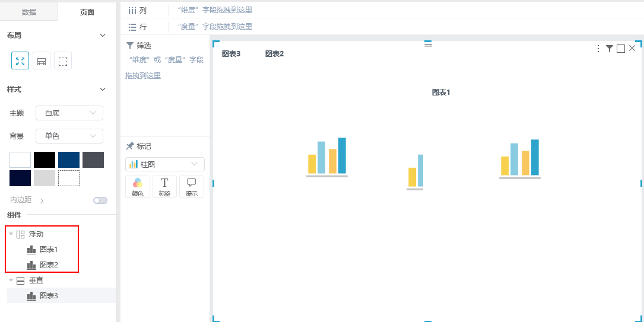Click the 图表3 label in canvas
This screenshot has width=644, height=322.
pos(231,54)
